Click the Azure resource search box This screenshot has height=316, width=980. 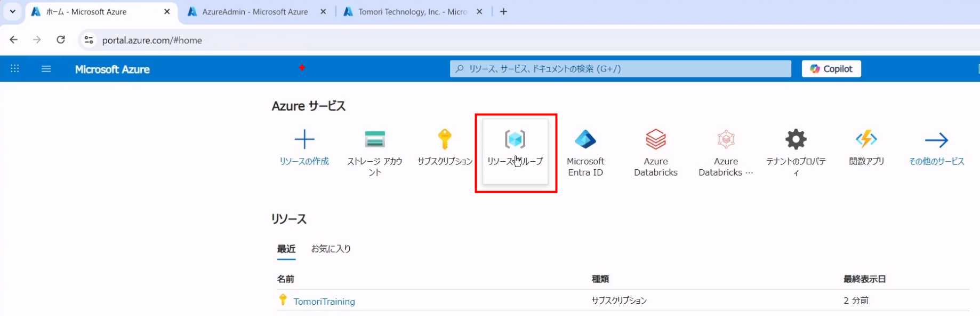point(620,69)
